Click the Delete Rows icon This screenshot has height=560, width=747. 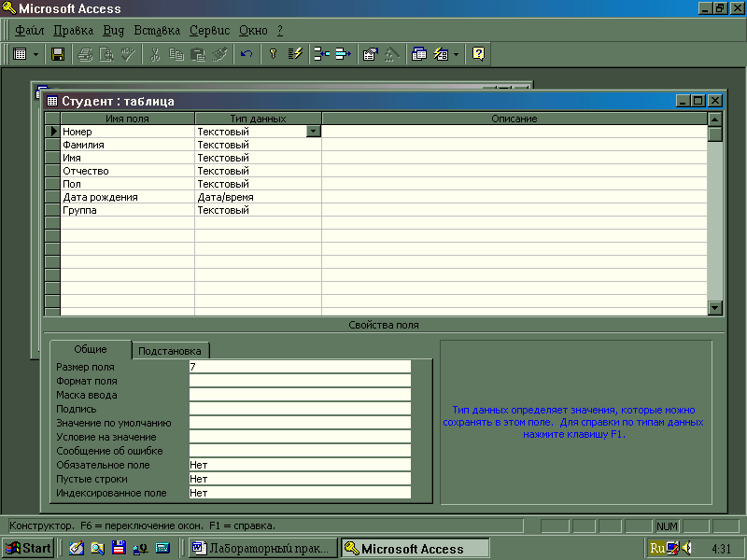[343, 54]
